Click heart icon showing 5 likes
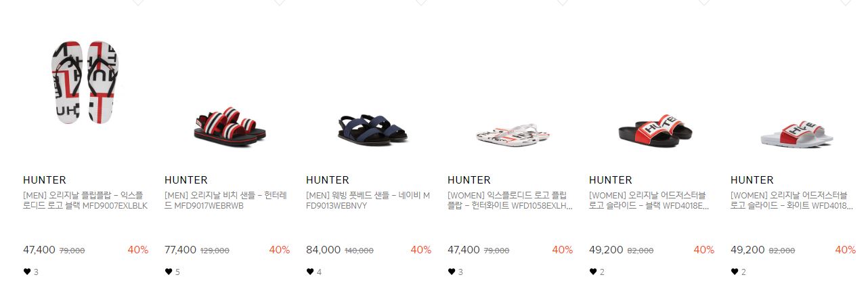This screenshot has width=868, height=296. pyautogui.click(x=169, y=272)
